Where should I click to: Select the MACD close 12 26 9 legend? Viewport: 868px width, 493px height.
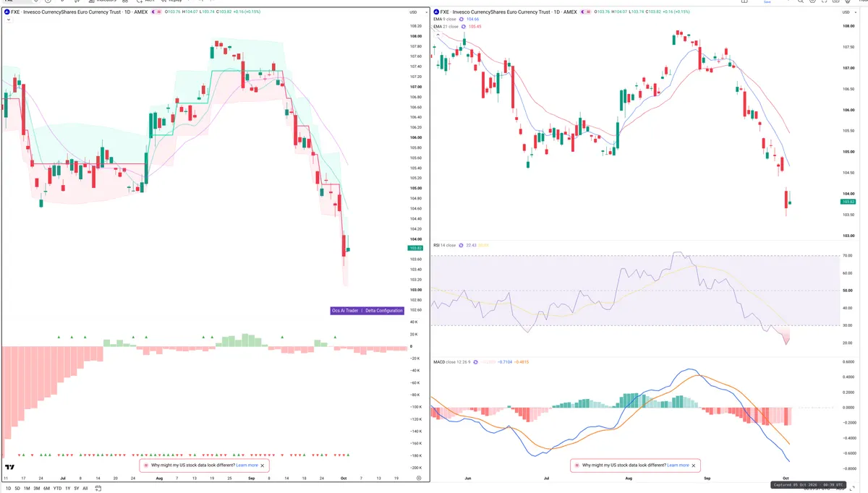tap(452, 361)
